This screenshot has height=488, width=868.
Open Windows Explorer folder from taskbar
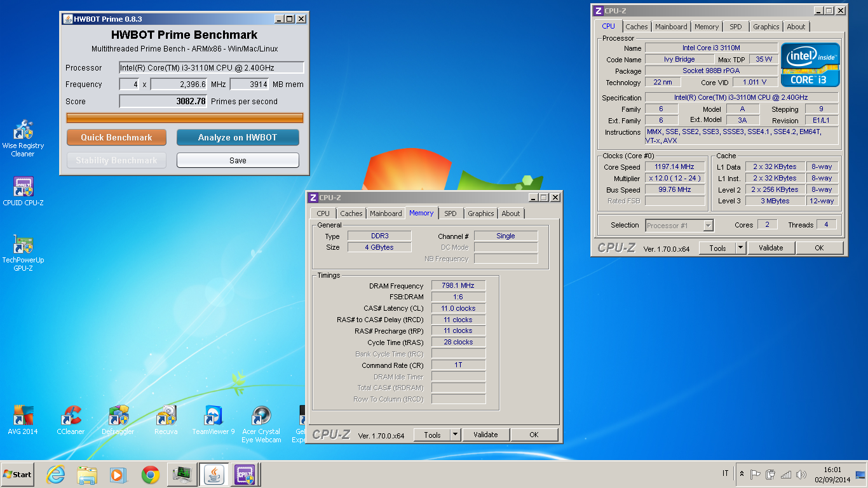(87, 475)
